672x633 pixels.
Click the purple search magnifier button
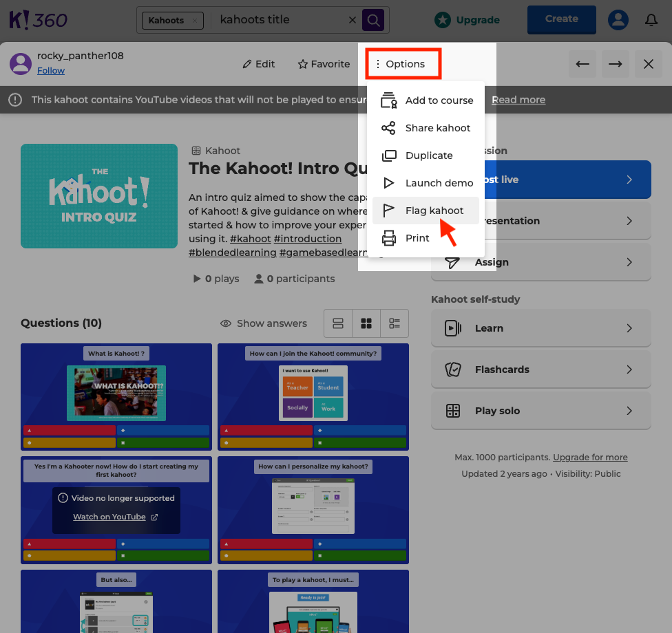click(x=373, y=20)
